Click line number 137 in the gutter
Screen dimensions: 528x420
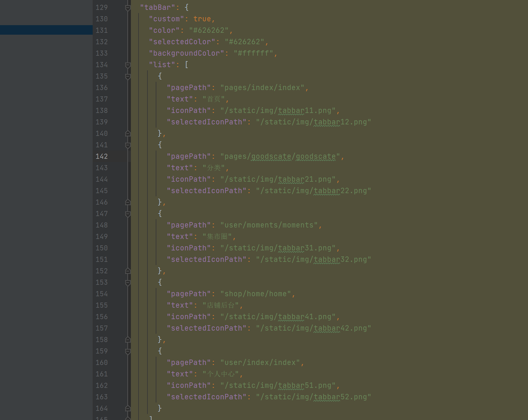[101, 99]
